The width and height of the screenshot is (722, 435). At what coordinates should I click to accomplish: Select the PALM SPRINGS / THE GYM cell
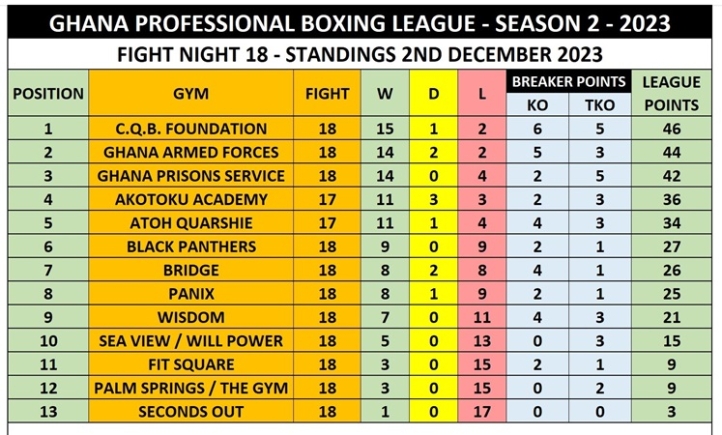tap(190, 388)
